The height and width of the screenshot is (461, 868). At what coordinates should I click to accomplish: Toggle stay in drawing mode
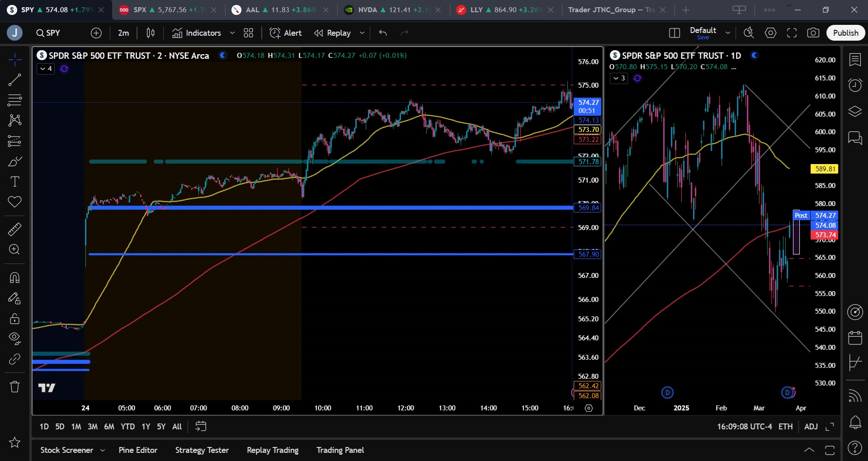[x=14, y=298]
